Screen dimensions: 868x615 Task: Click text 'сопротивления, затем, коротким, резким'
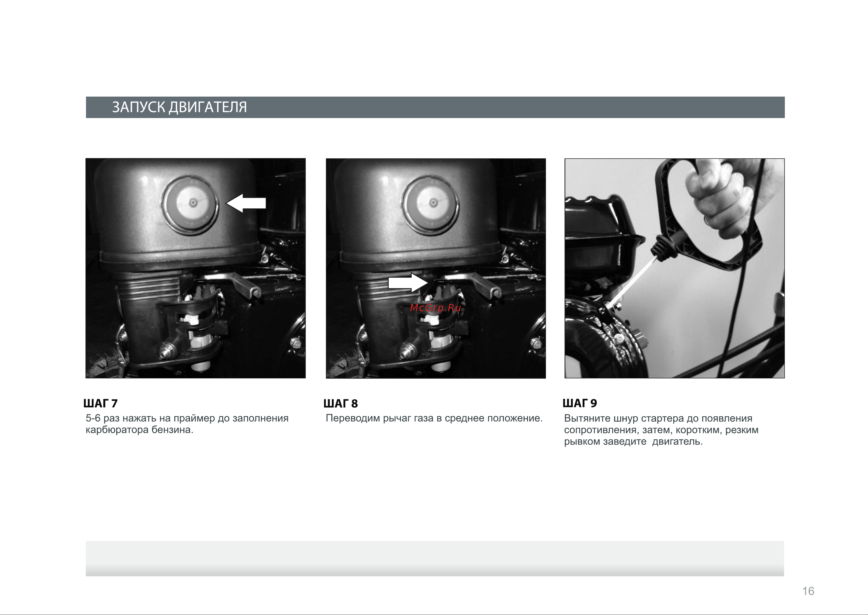coord(661,430)
